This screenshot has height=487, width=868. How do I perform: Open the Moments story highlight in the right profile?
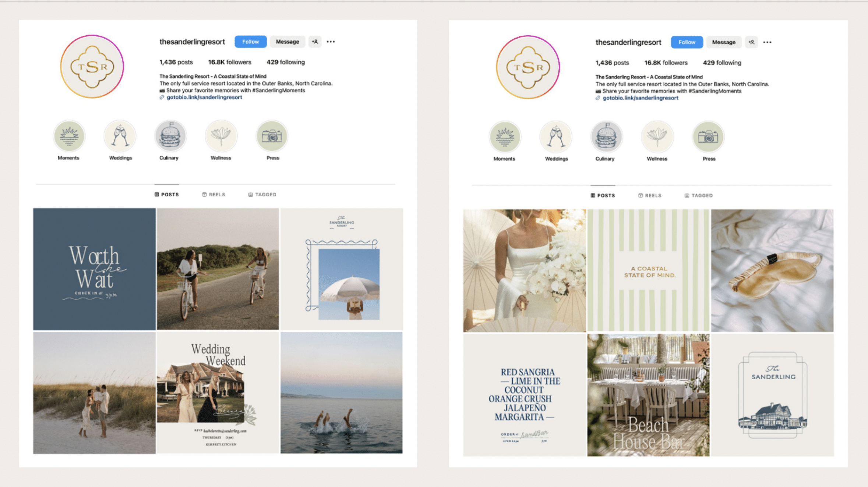(x=505, y=137)
